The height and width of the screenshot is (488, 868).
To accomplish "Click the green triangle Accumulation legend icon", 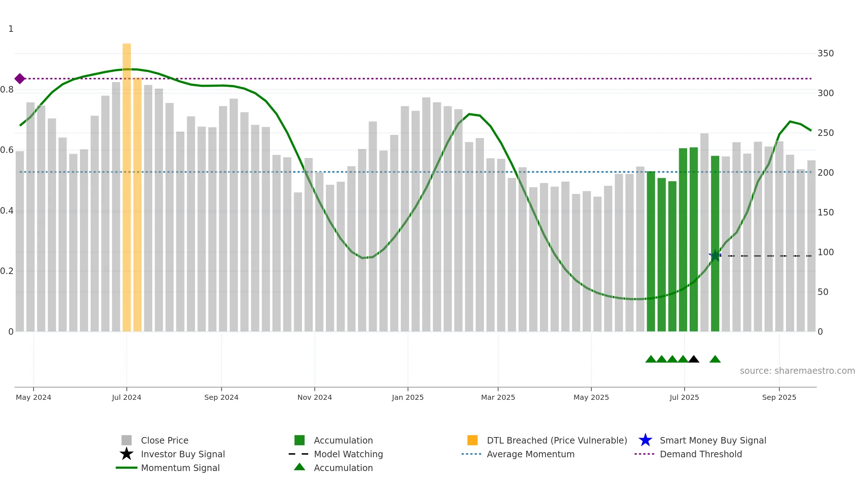I will pos(299,467).
